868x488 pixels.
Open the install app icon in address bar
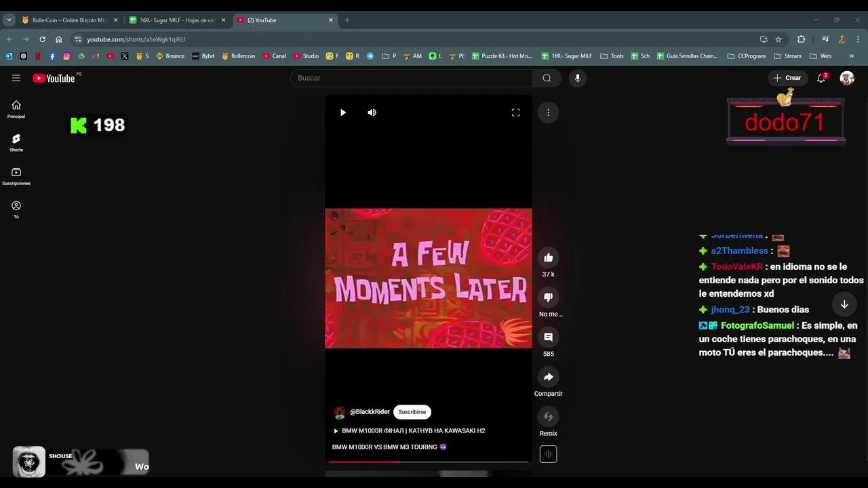click(764, 39)
